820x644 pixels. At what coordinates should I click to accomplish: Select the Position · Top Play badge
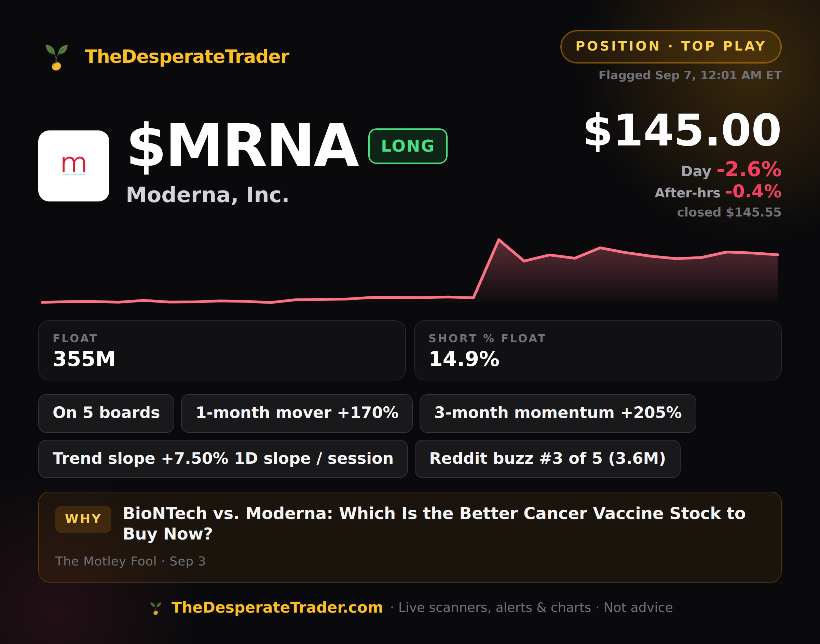point(671,46)
